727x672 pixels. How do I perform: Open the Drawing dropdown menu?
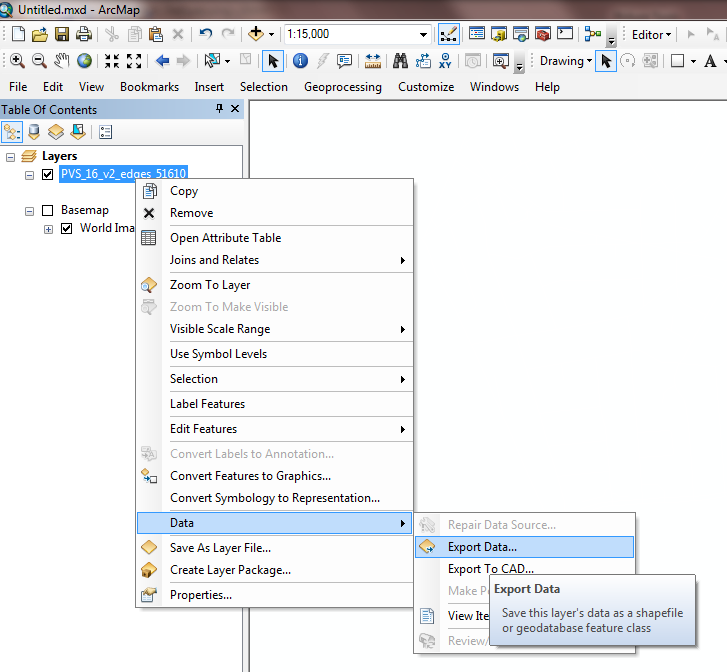coord(566,61)
